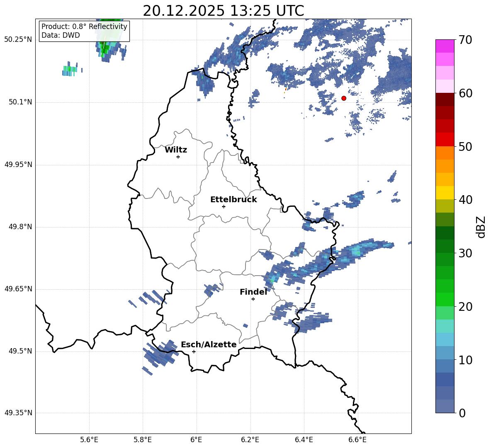Click the 49.95°N latitude label
The width and height of the screenshot is (491, 448).
18,165
